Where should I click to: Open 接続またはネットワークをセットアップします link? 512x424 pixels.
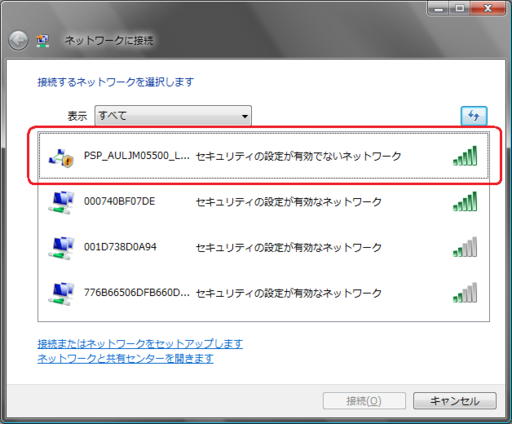(140, 343)
